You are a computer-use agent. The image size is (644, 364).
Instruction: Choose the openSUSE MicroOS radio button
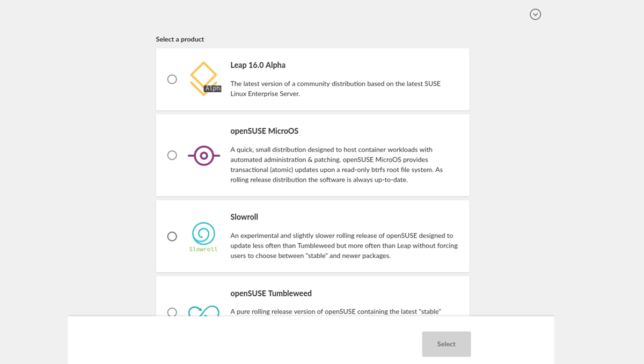pyautogui.click(x=172, y=155)
